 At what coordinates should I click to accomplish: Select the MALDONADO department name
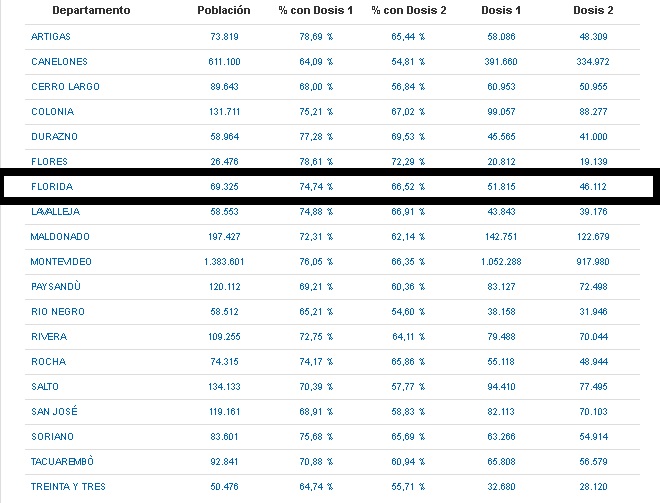(60, 237)
